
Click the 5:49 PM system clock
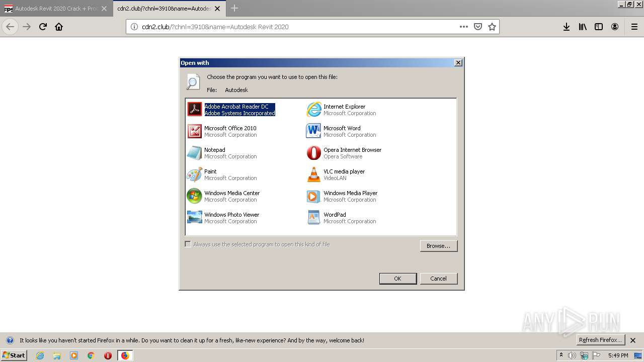[618, 355]
